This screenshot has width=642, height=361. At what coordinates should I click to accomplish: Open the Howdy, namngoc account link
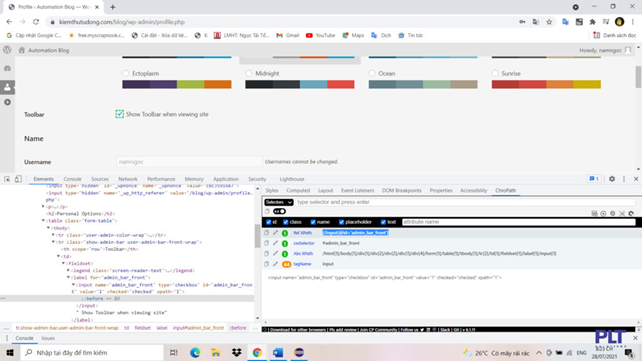(605, 50)
